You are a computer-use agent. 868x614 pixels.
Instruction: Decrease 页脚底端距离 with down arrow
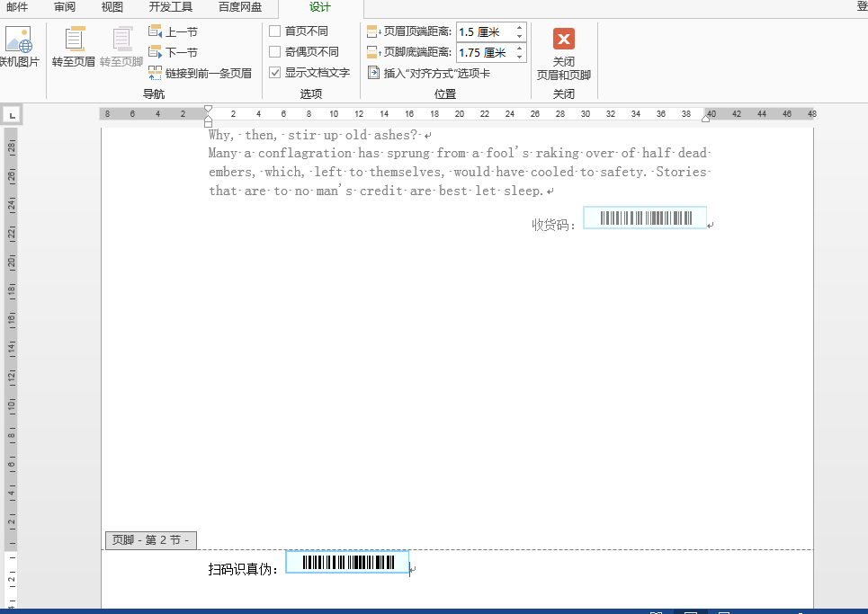coord(519,56)
